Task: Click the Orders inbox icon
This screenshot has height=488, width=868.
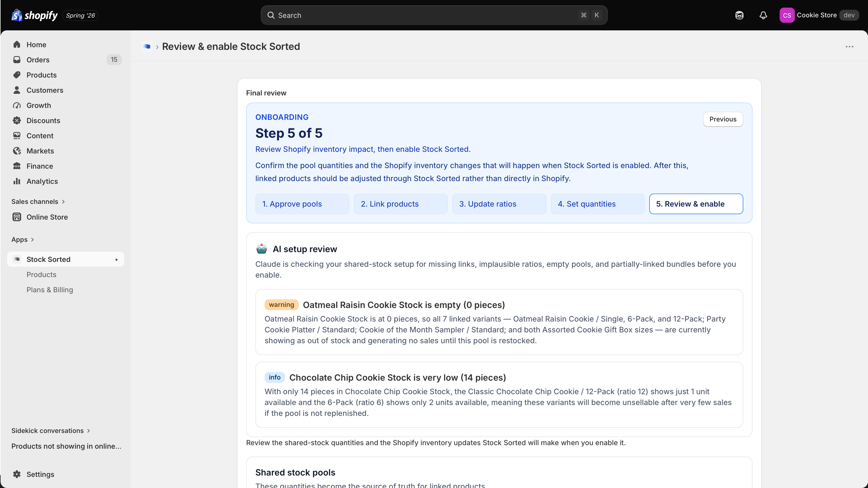Action: tap(17, 60)
